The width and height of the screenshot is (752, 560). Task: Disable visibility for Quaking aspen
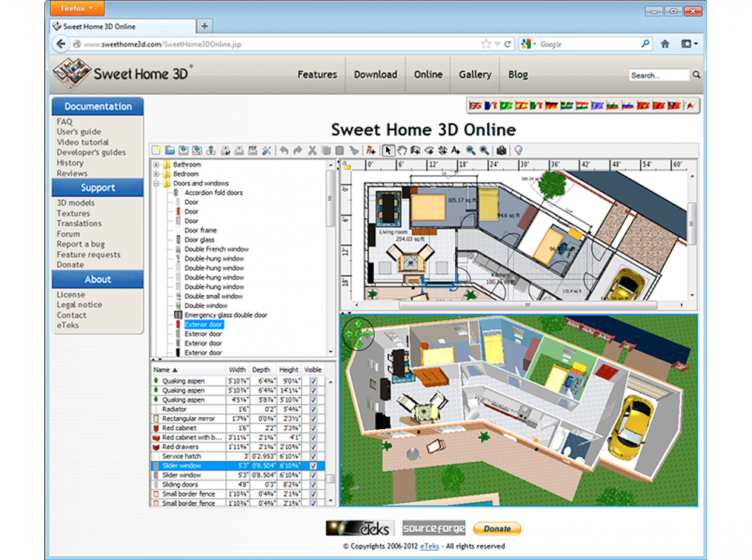tap(313, 381)
